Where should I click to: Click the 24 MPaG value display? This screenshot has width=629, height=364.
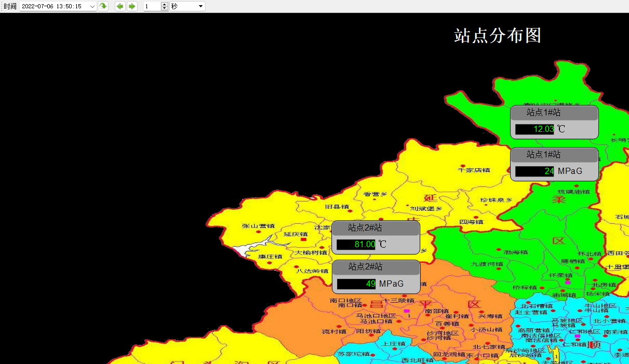[534, 171]
